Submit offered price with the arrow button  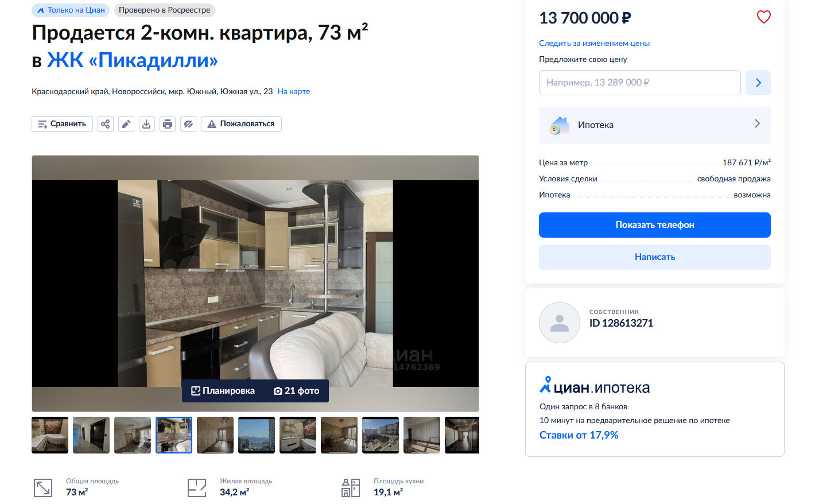click(758, 83)
